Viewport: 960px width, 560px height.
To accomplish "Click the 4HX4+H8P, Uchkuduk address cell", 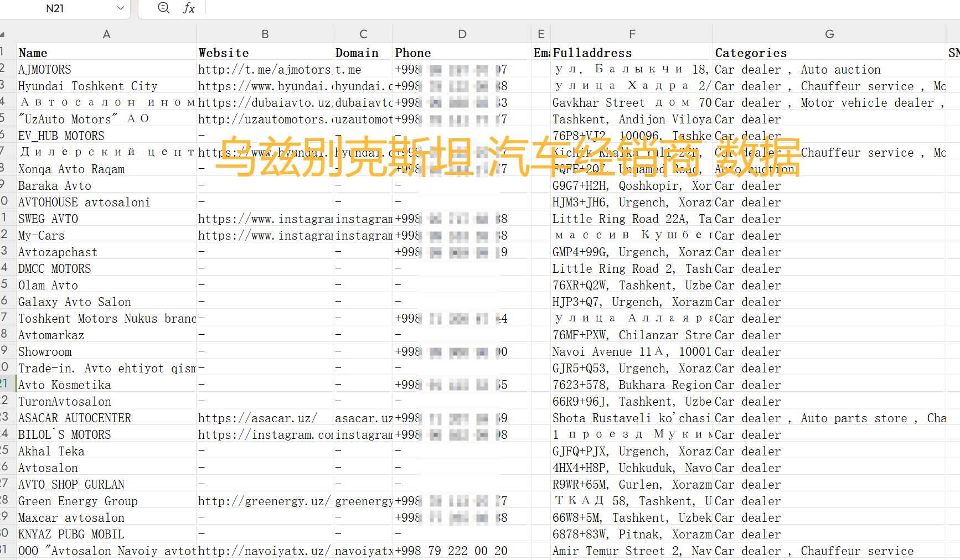I will pos(632,468).
